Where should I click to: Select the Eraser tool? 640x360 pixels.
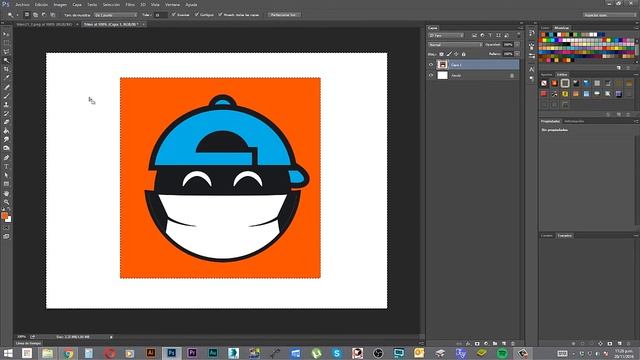point(6,122)
